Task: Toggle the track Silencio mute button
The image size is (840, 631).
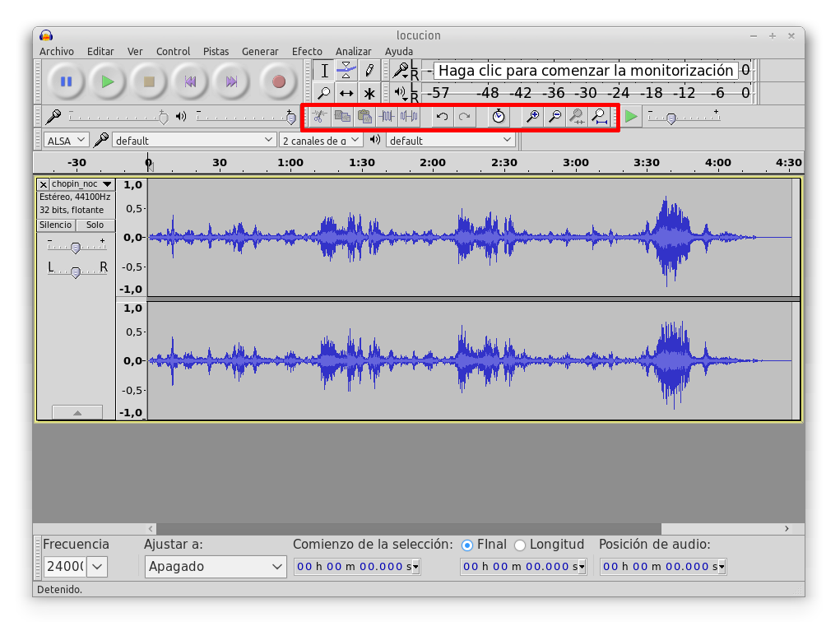Action: [56, 225]
